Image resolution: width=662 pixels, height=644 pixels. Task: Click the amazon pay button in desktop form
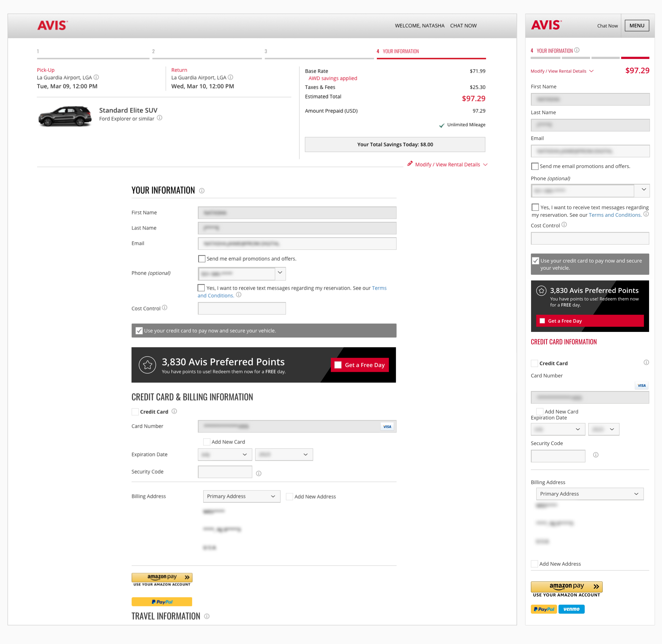162,577
